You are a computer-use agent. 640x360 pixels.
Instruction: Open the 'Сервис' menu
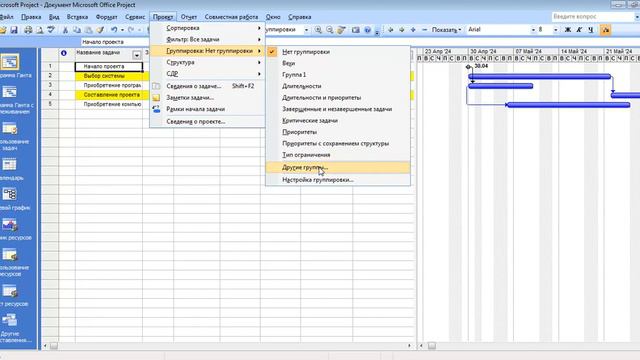[135, 17]
